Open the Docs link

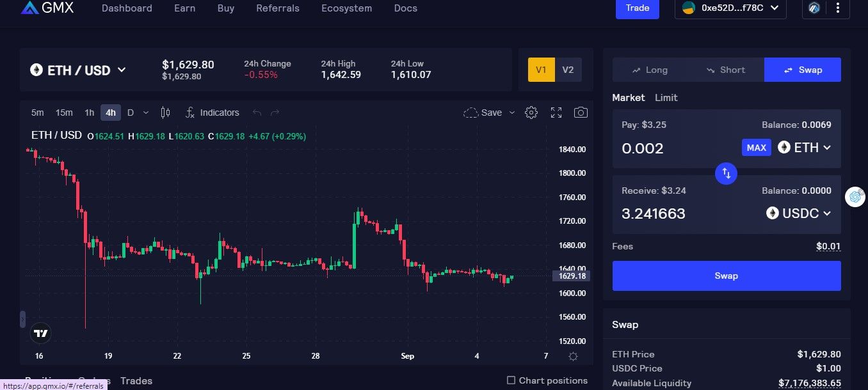406,8
